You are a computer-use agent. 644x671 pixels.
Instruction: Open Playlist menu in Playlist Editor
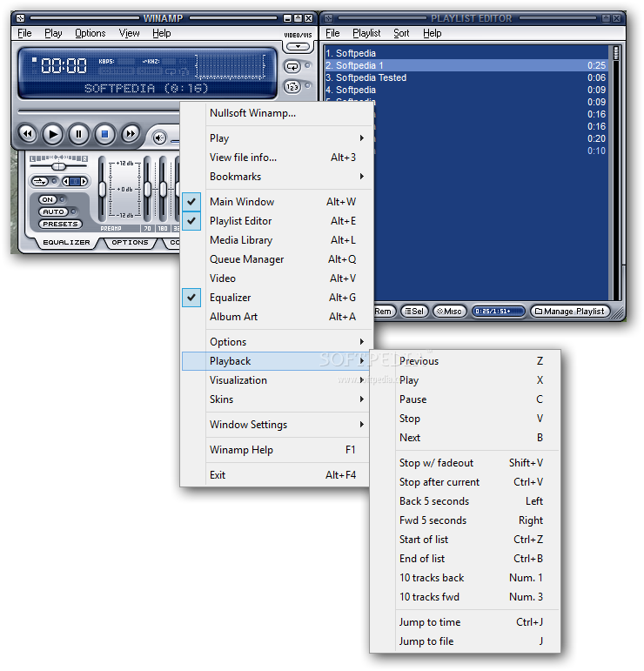[x=366, y=33]
